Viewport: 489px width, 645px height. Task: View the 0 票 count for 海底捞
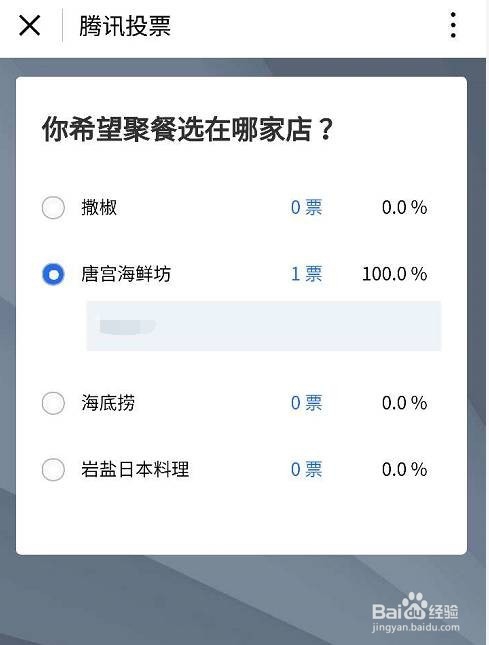(x=306, y=403)
